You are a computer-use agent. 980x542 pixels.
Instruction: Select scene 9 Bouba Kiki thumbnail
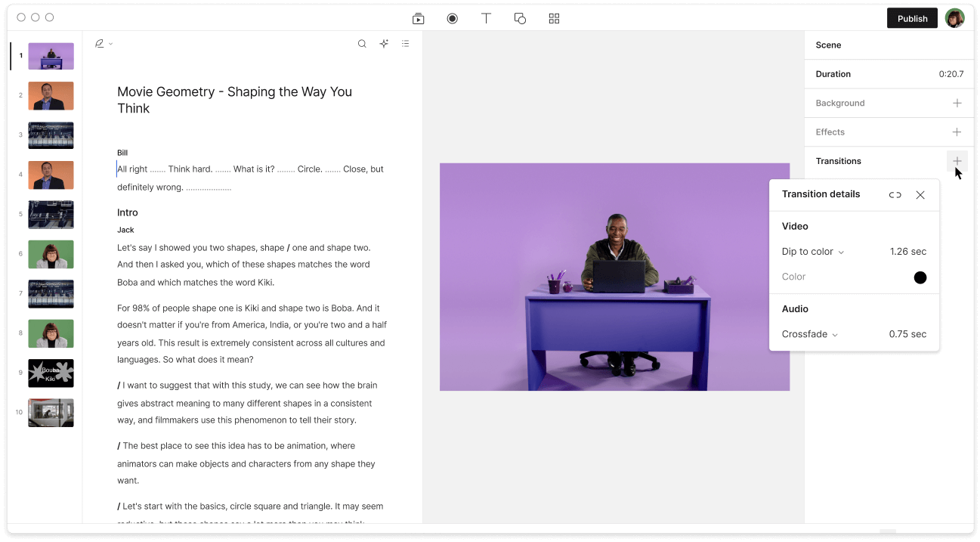51,373
